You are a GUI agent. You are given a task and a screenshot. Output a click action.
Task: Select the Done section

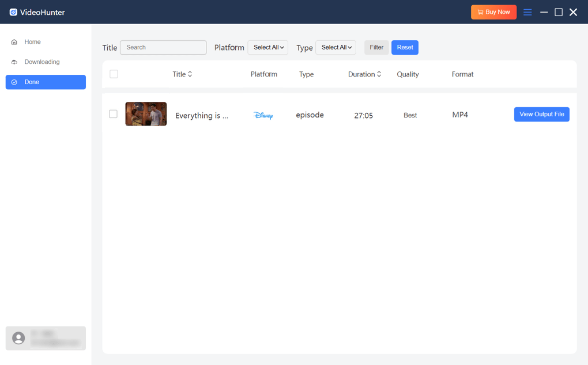coord(46,82)
